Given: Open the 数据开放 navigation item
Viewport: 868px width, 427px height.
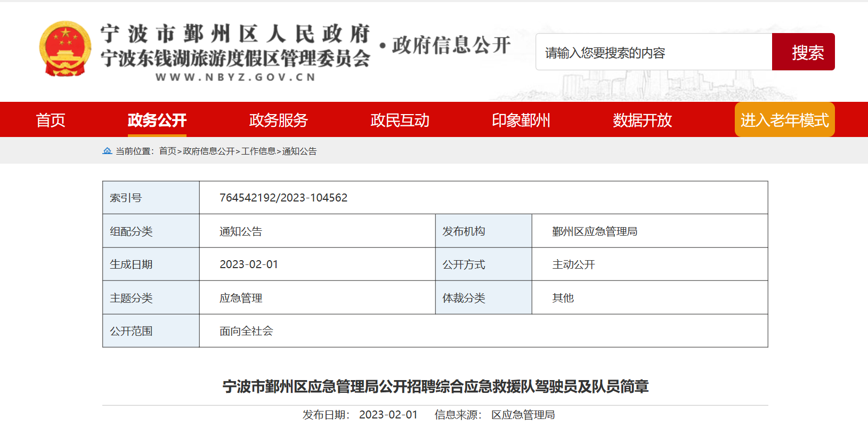Looking at the screenshot, I should (x=643, y=120).
